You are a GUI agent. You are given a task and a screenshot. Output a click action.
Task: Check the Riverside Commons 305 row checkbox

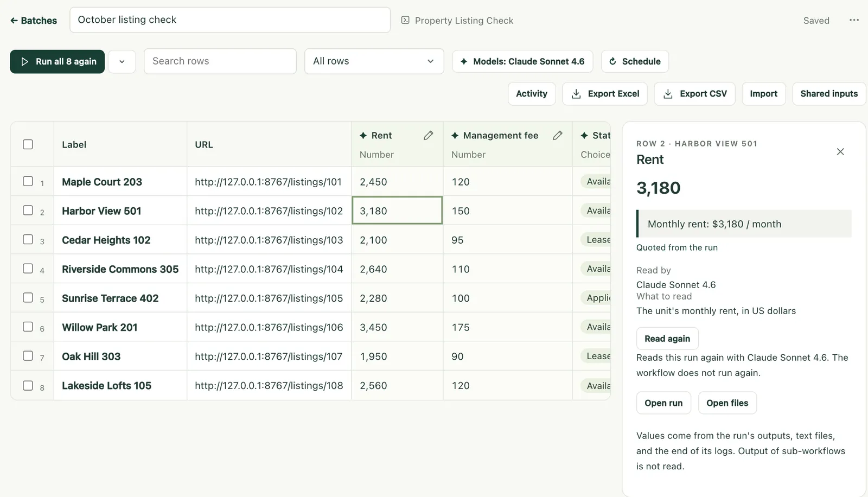coord(28,269)
